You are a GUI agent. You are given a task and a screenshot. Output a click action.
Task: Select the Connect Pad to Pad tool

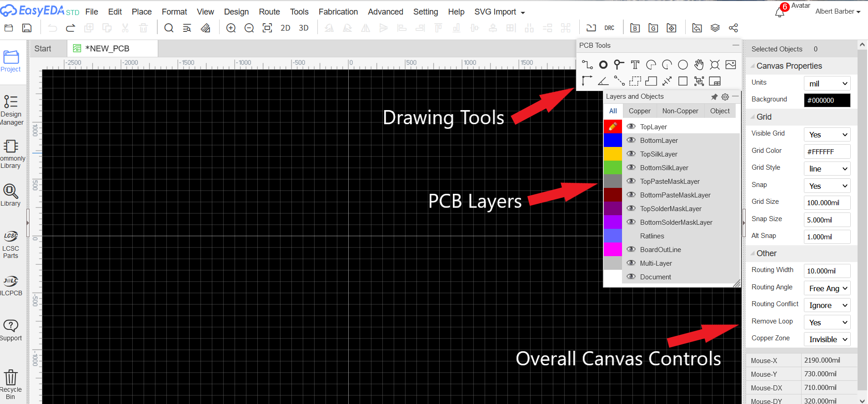pyautogui.click(x=619, y=81)
